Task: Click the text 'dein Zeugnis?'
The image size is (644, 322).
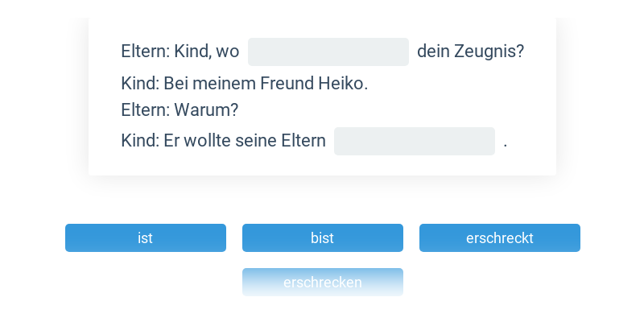Action: click(x=470, y=52)
